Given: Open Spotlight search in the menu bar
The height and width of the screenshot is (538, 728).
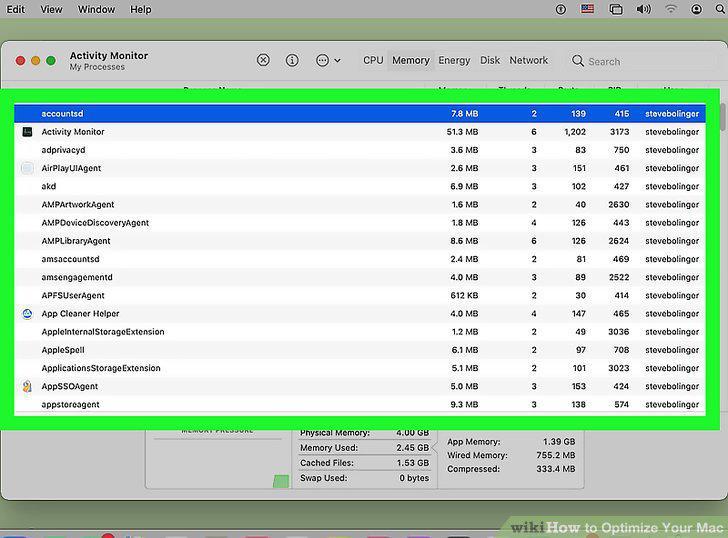Looking at the screenshot, I should [x=721, y=9].
